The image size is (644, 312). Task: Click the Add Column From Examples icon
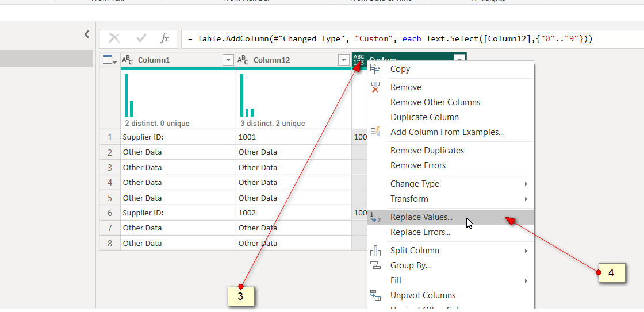point(375,132)
